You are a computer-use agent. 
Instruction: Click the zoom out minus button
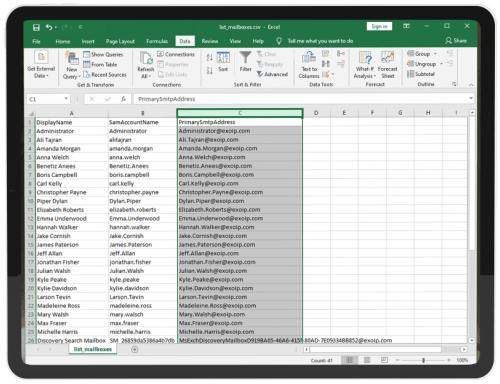click(x=397, y=360)
